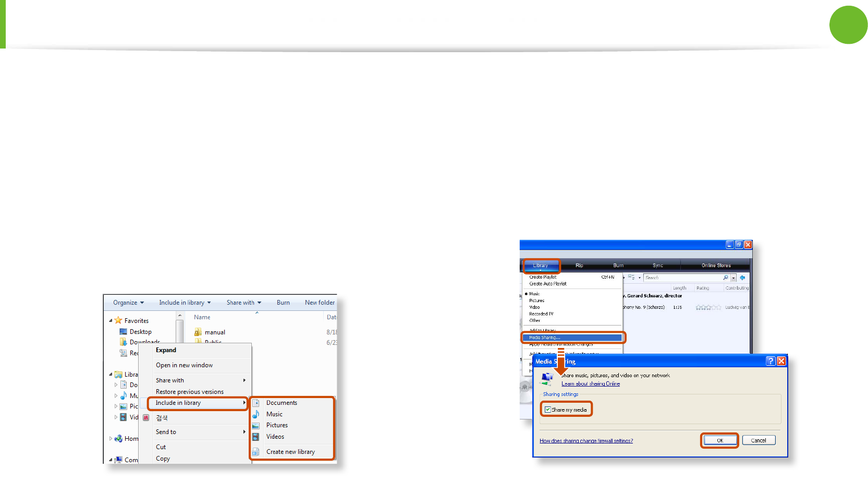Click the star rating for Symphony No. 9
868x481 pixels.
pyautogui.click(x=708, y=308)
